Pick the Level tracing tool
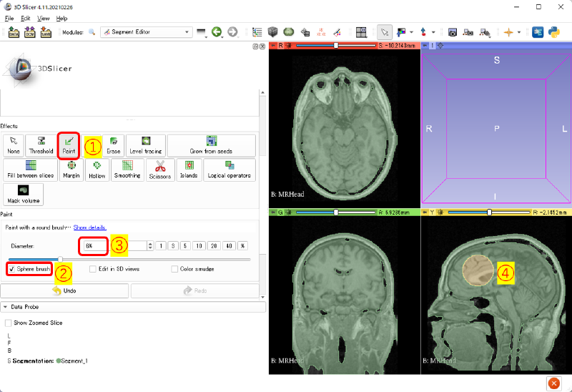Image resolution: width=572 pixels, height=392 pixels. [146, 145]
